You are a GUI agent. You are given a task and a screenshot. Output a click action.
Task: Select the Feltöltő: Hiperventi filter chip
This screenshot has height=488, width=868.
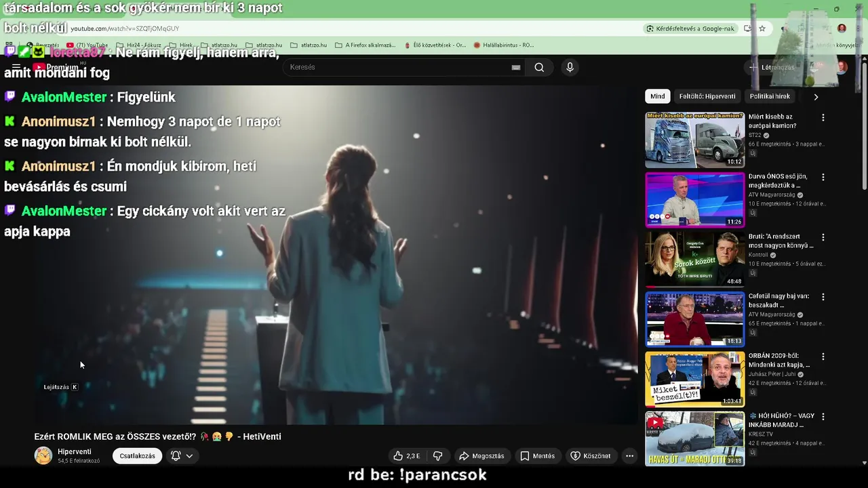coord(707,96)
